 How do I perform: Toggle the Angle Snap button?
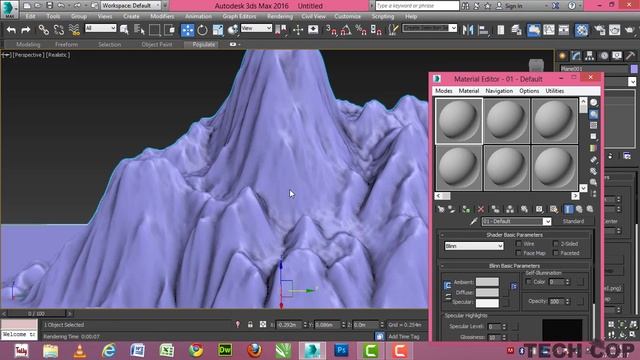(346, 30)
